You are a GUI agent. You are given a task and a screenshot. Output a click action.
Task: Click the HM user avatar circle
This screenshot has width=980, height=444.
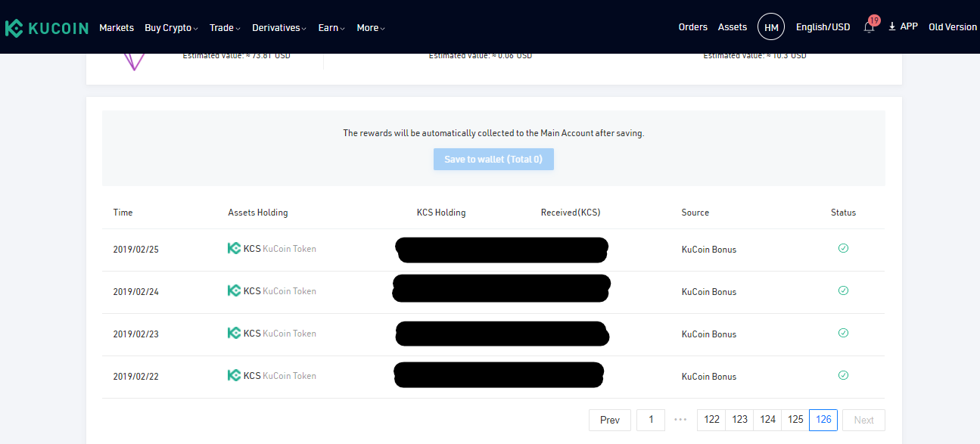(x=771, y=27)
